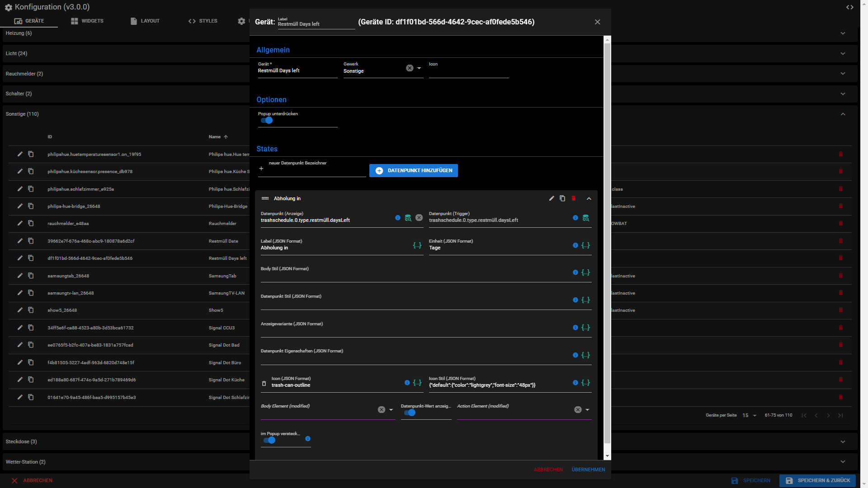Expand the Schalter (2) group
The image size is (868, 488).
[x=843, y=94]
